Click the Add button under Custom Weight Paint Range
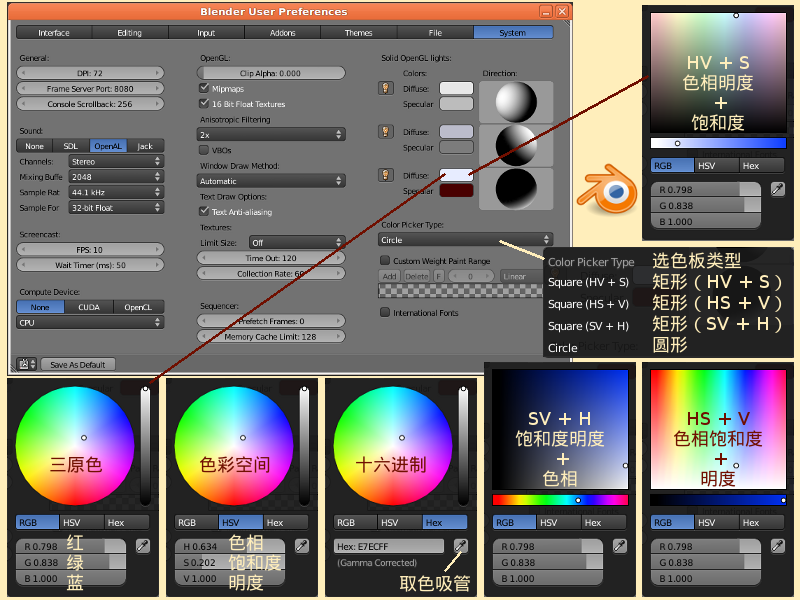The height and width of the screenshot is (600, 800). coord(390,276)
